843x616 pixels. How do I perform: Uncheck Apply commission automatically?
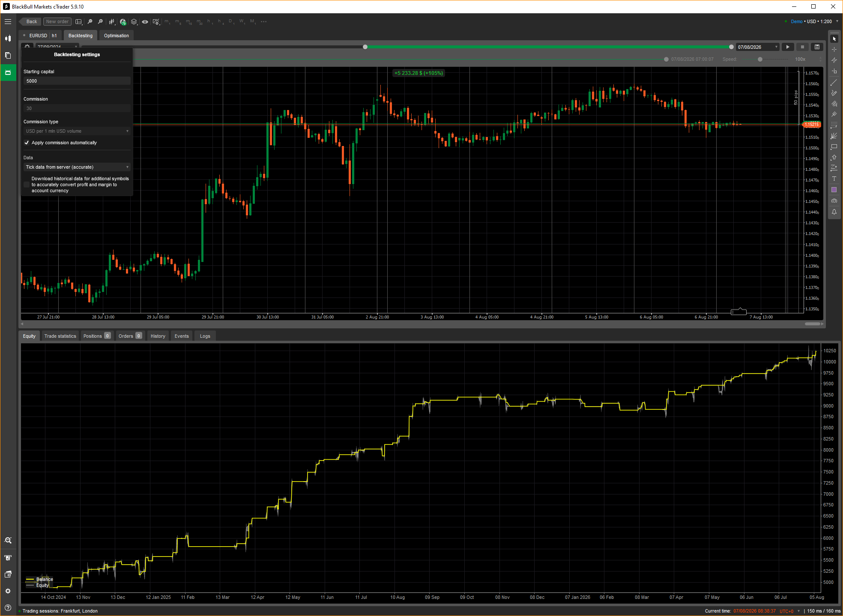[x=27, y=143]
